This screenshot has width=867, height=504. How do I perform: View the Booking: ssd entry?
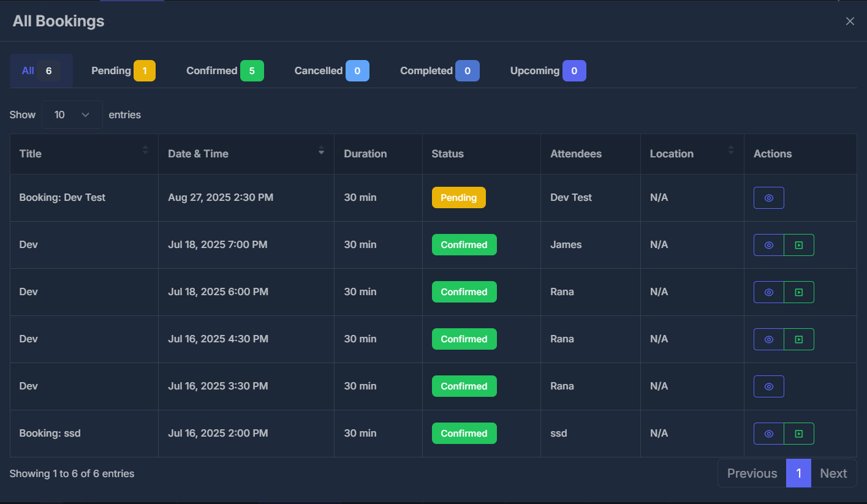(768, 434)
